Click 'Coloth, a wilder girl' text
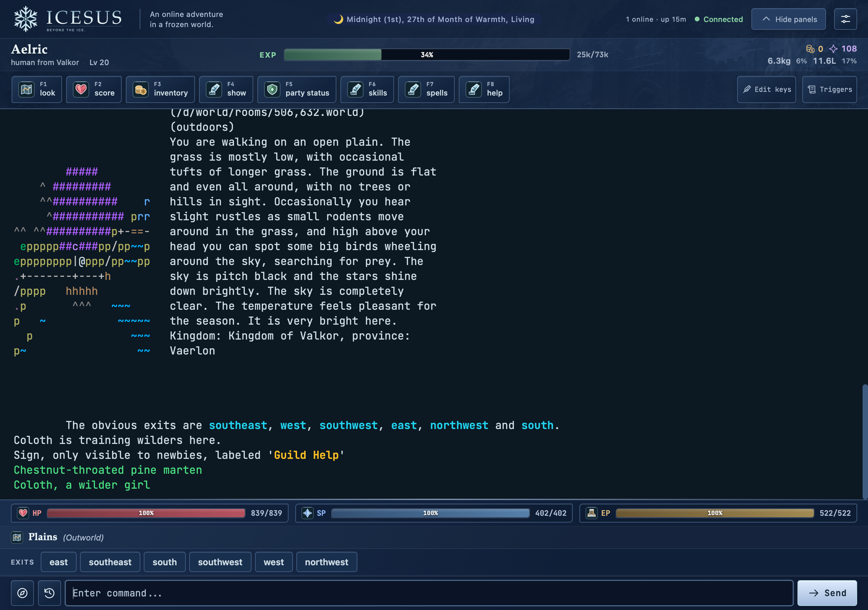 pyautogui.click(x=82, y=485)
